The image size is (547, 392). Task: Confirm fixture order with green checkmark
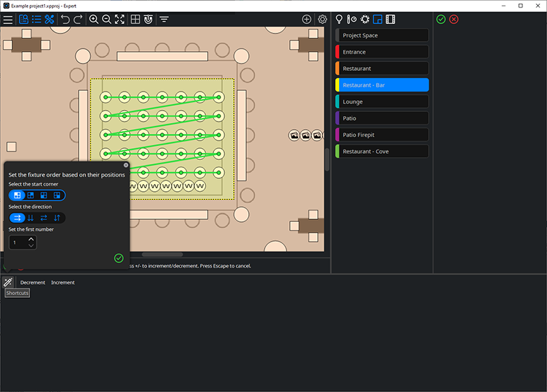(119, 258)
